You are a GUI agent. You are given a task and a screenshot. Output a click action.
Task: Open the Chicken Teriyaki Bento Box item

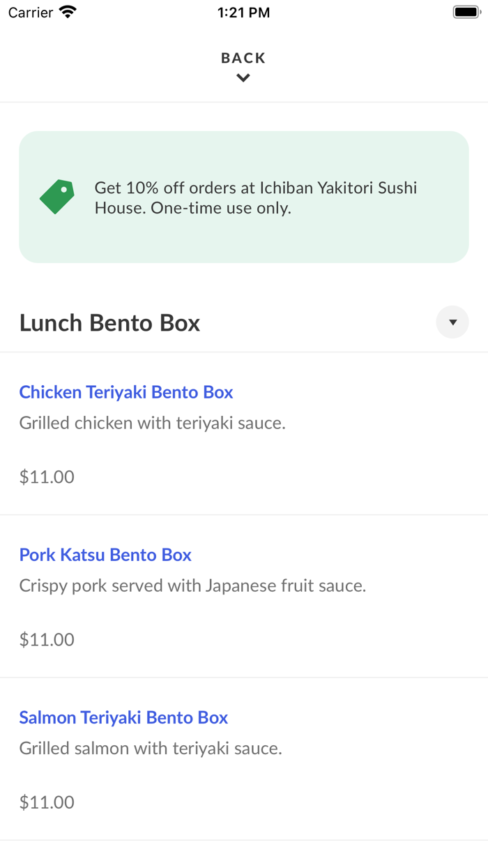pos(126,392)
